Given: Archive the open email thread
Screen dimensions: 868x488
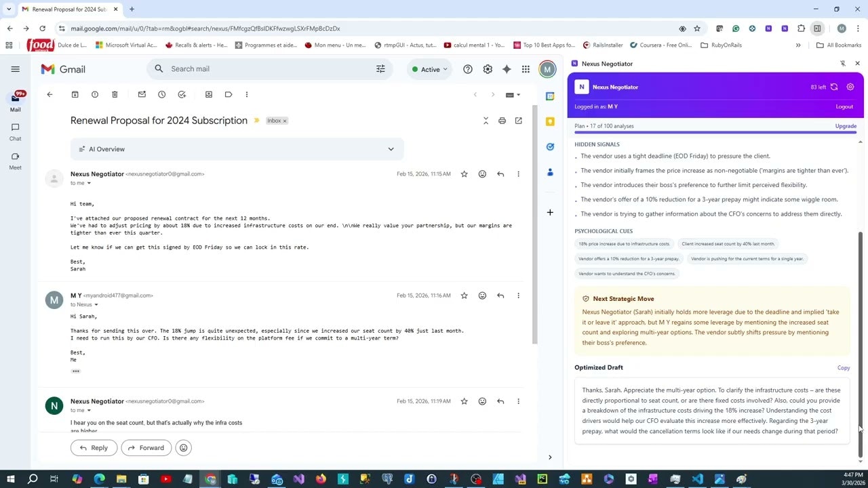Looking at the screenshot, I should pos(75,94).
